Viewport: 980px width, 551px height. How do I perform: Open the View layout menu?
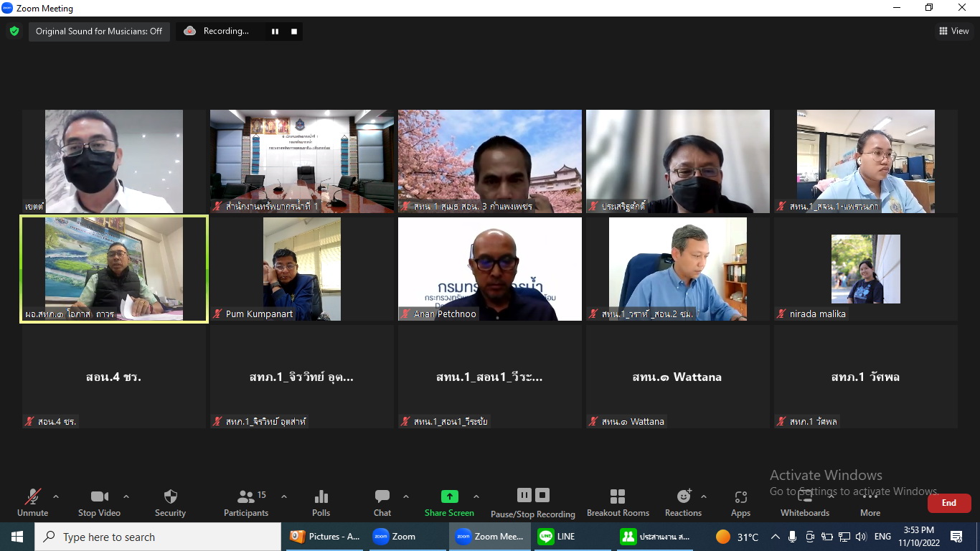(x=954, y=31)
